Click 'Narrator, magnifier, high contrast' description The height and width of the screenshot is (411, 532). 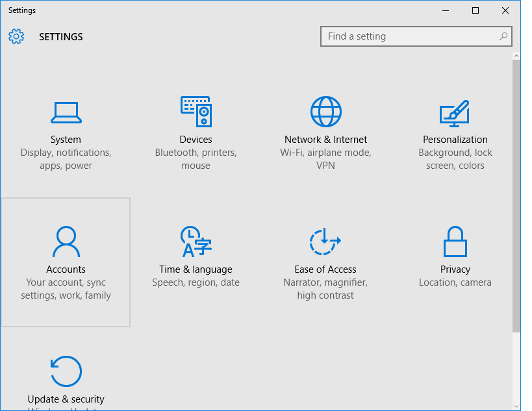point(325,289)
